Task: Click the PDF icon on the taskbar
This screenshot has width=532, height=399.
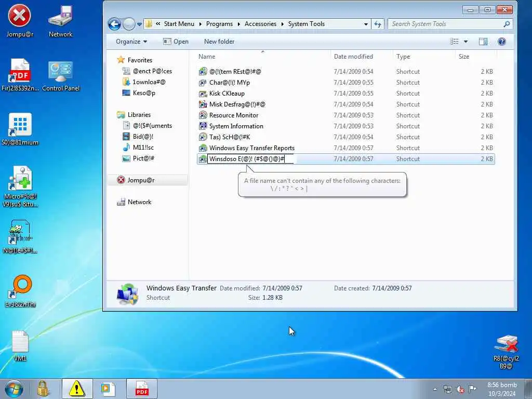Action: pyautogui.click(x=142, y=389)
